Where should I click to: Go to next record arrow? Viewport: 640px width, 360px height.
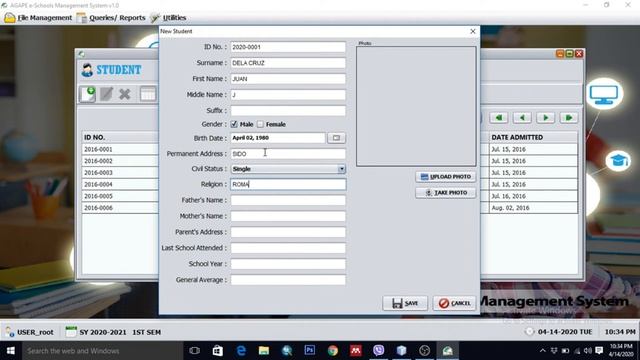(545, 118)
